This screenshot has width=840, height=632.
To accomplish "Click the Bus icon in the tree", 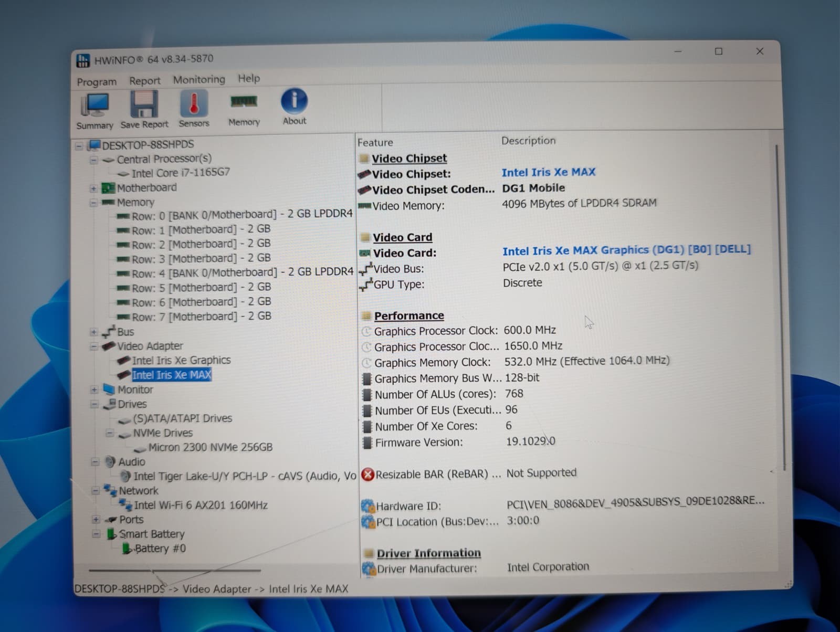I will (x=109, y=332).
